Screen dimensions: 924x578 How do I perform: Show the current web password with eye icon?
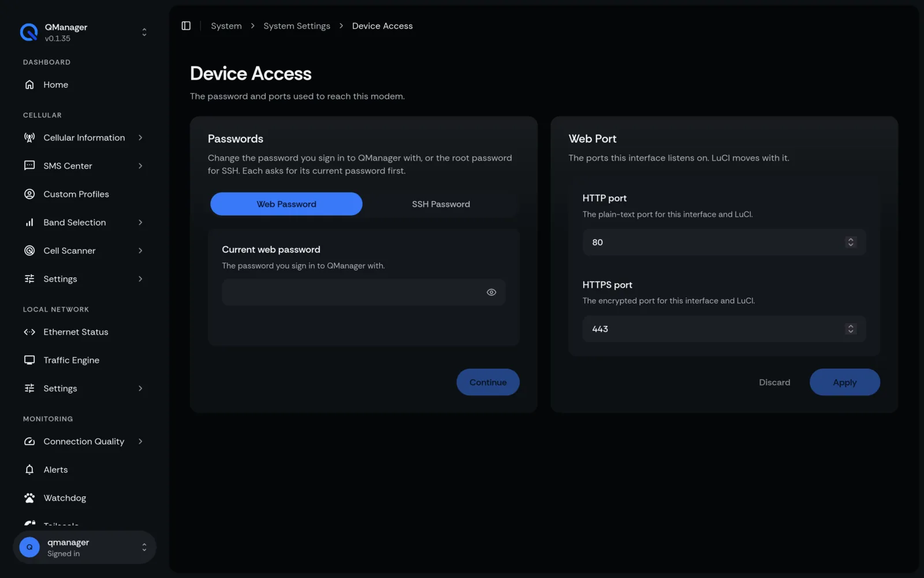pyautogui.click(x=491, y=292)
